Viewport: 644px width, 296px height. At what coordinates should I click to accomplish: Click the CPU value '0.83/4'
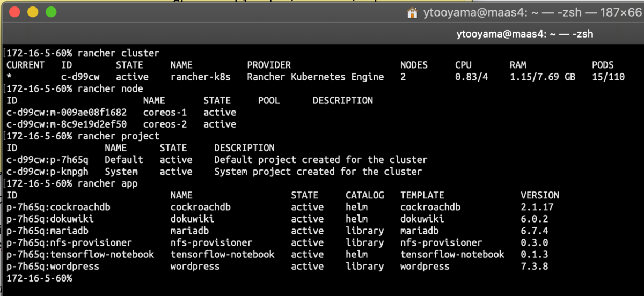pyautogui.click(x=471, y=77)
